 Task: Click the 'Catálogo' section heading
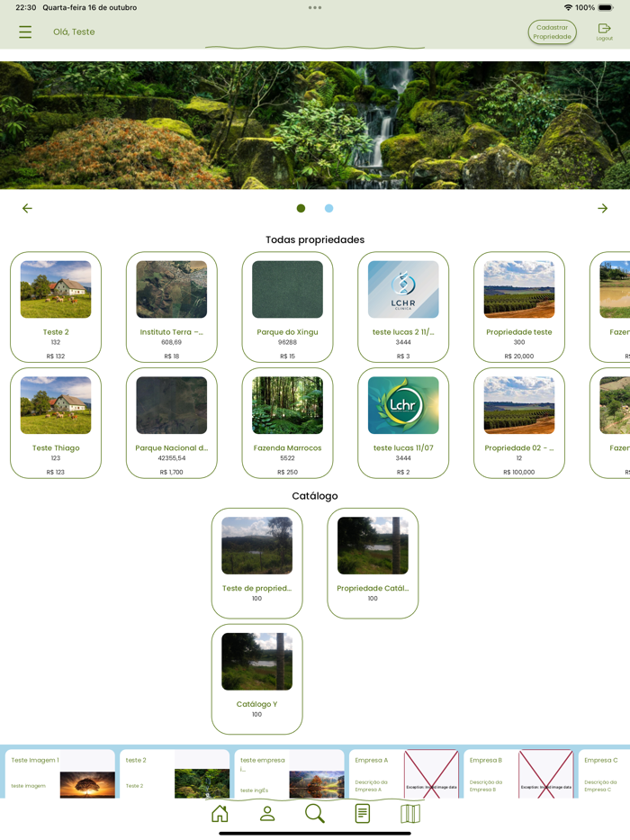(x=315, y=495)
